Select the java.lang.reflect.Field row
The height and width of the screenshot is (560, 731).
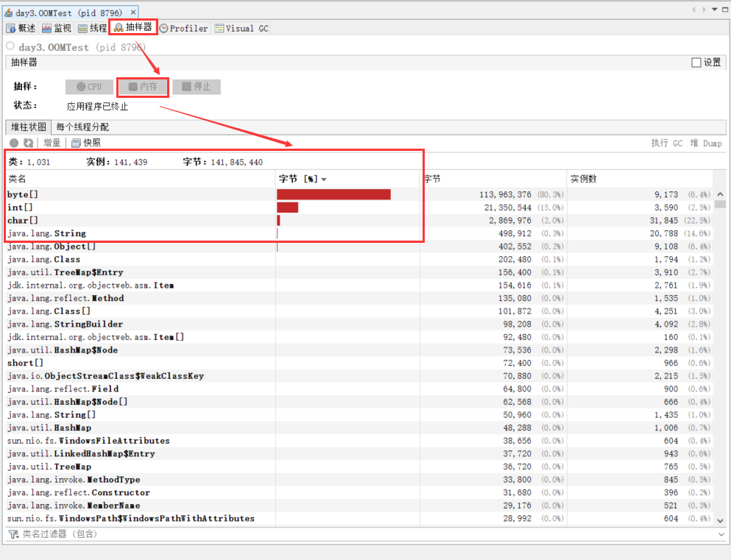pos(359,389)
